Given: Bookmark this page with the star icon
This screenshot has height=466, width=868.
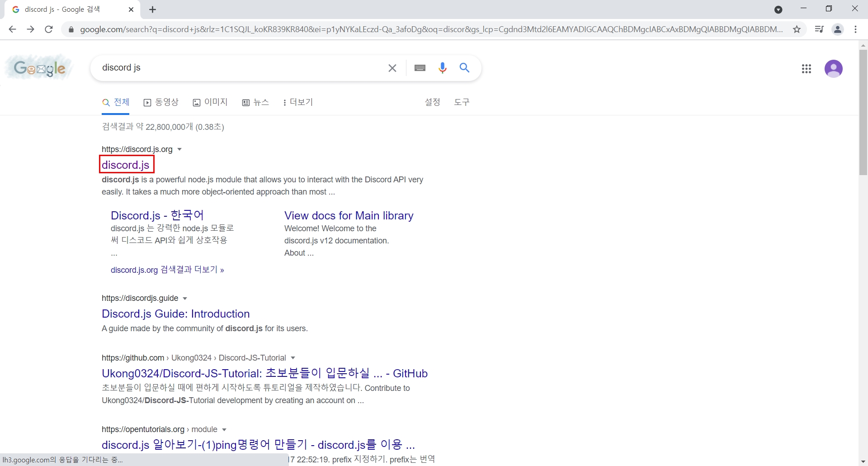Looking at the screenshot, I should pos(797,29).
